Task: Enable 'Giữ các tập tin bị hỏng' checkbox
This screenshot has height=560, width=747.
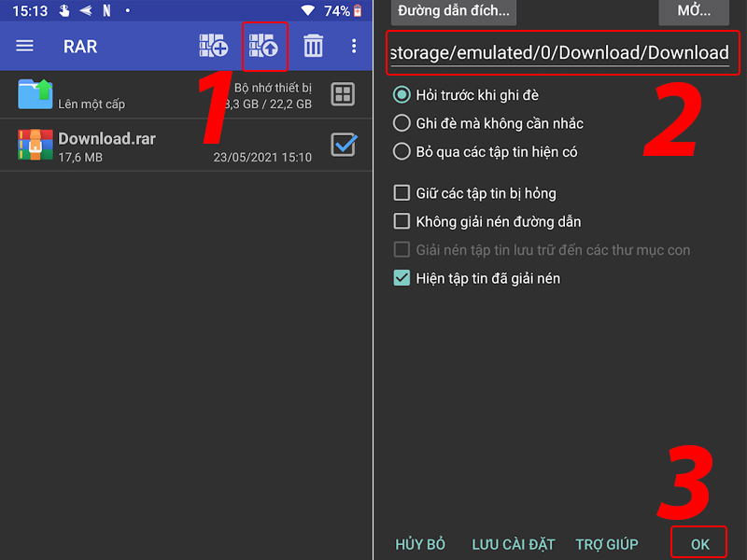Action: pyautogui.click(x=402, y=193)
